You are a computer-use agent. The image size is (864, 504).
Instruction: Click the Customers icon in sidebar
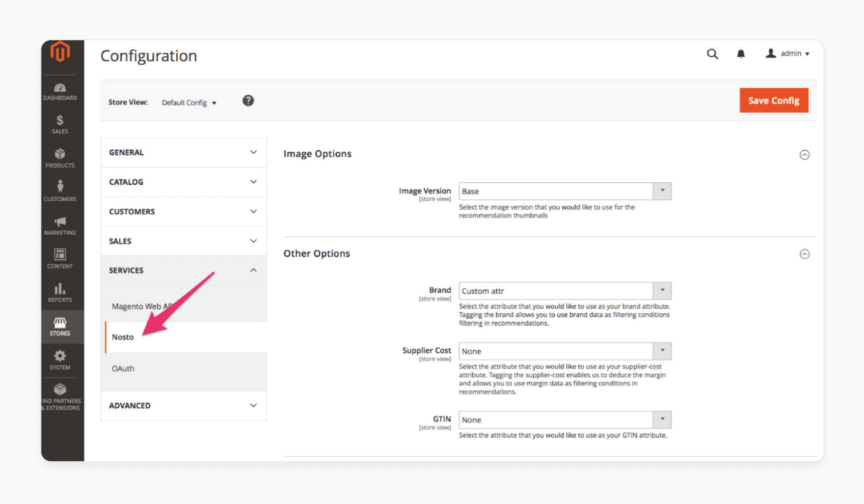pyautogui.click(x=61, y=190)
